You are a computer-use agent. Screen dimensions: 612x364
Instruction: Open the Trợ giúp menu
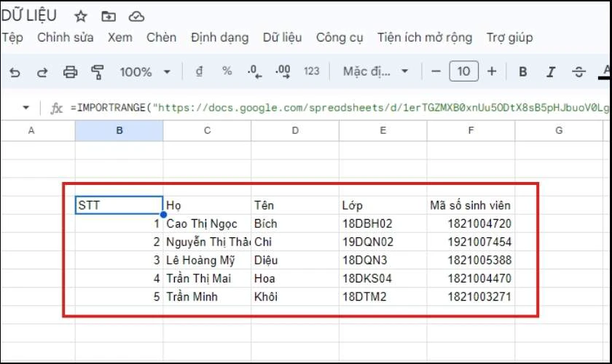[x=509, y=38]
